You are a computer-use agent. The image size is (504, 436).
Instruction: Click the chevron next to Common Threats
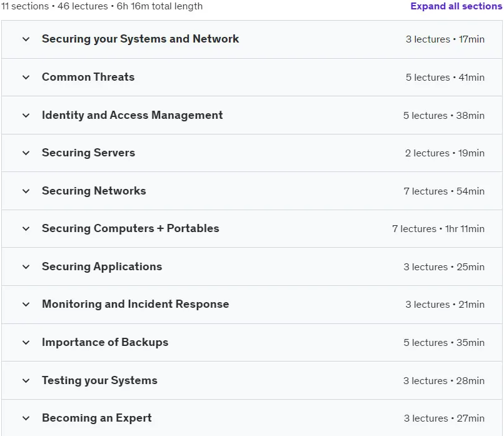pos(26,77)
